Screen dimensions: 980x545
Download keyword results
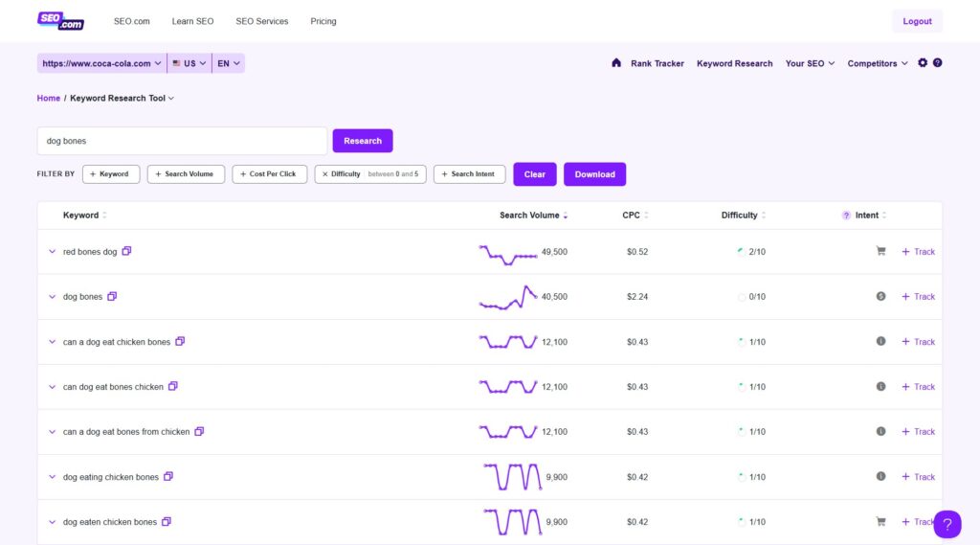click(x=594, y=174)
